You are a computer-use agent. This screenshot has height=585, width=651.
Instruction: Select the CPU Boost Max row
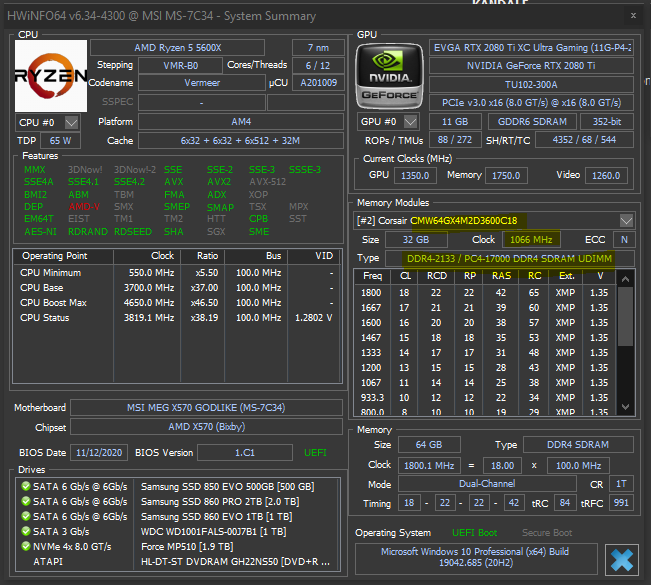[x=177, y=303]
